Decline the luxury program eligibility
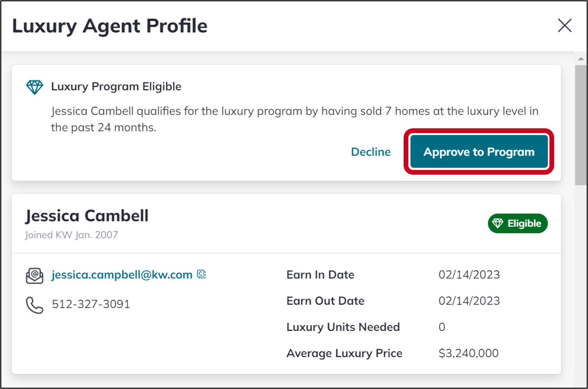 coord(371,152)
